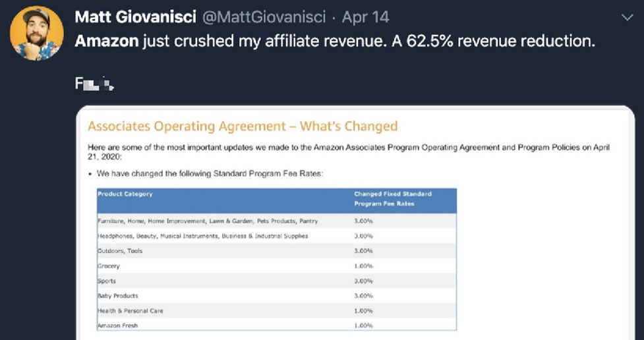Click the Changed Fixed Standard Program Fee Rates header
Viewport: 644px width, 340px height.
tap(392, 199)
